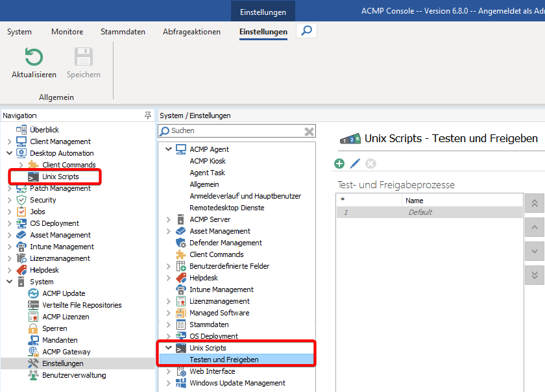Switch to the Monitore menu tab
The width and height of the screenshot is (545, 392).
[x=67, y=31]
